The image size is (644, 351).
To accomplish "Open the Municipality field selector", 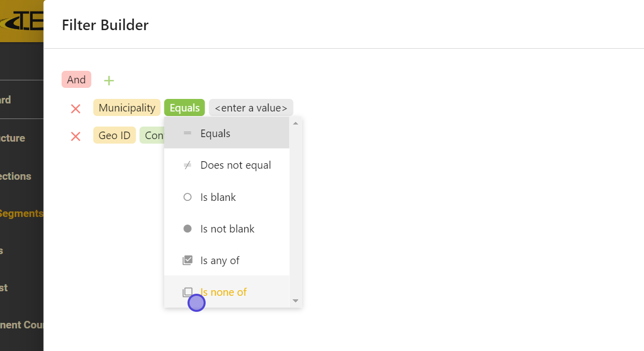I will (x=127, y=108).
